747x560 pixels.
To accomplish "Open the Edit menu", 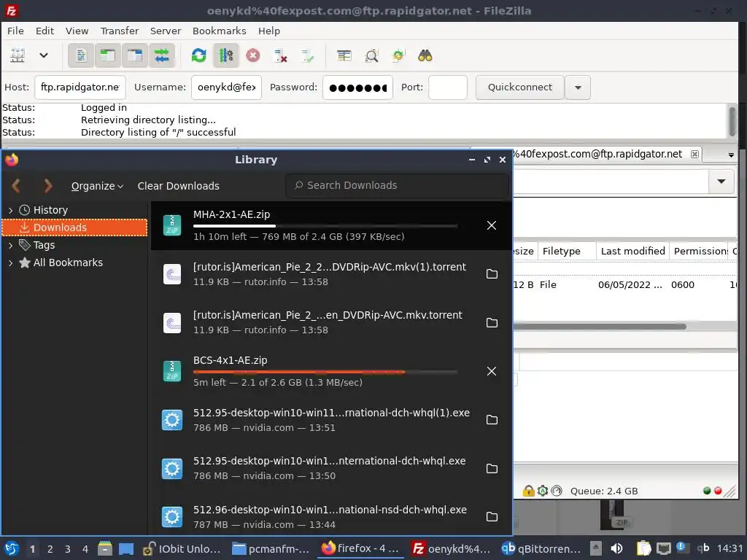I will pos(44,31).
